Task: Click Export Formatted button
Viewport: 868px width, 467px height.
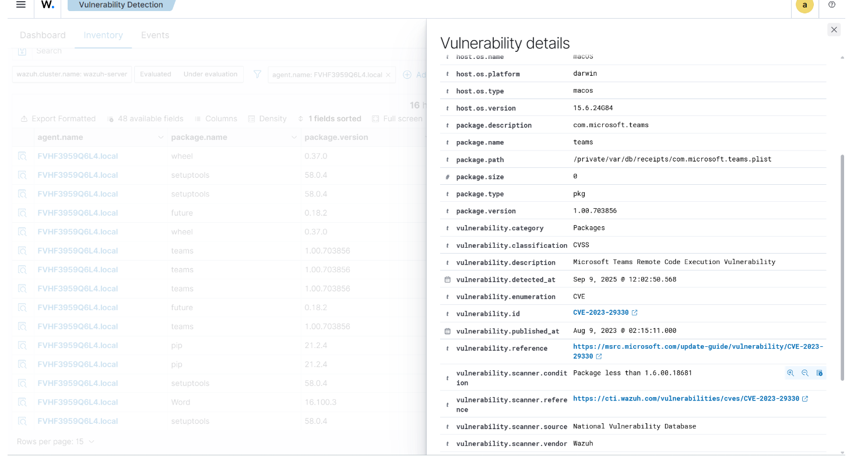Action: pos(58,118)
